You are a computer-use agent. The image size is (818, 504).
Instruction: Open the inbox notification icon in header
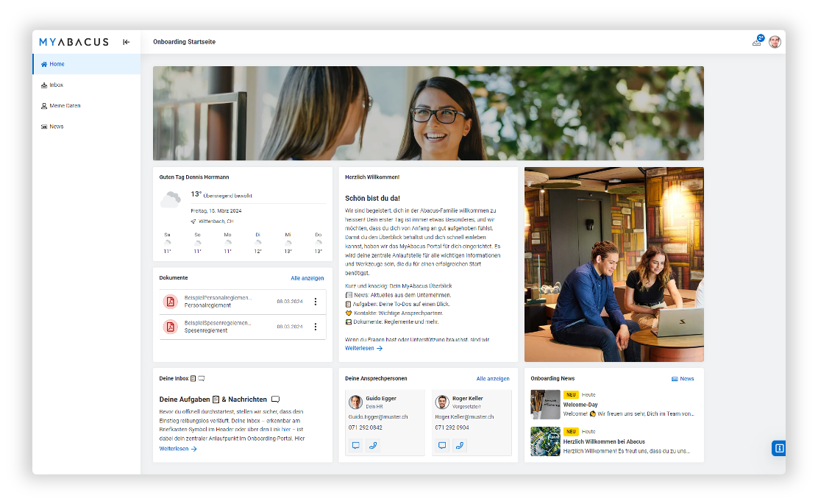[x=757, y=42]
